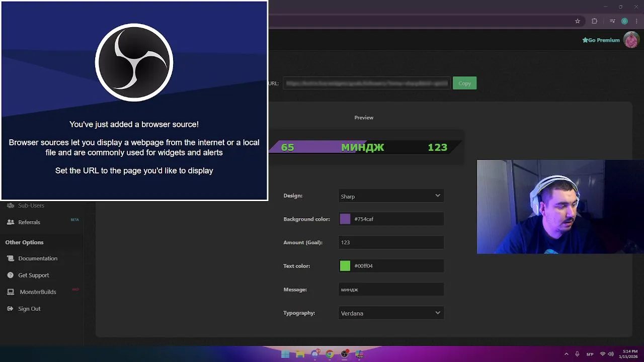Open the user account avatar on the site

[x=631, y=40]
